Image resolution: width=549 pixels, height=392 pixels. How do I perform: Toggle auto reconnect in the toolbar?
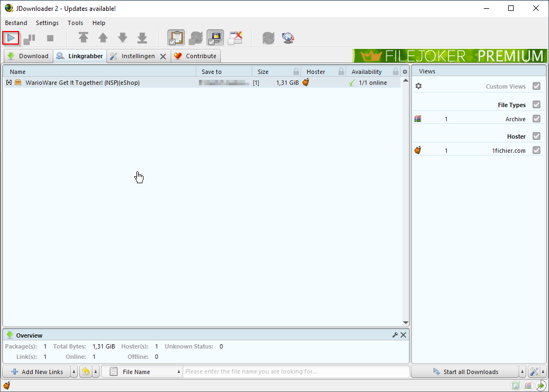click(x=196, y=38)
